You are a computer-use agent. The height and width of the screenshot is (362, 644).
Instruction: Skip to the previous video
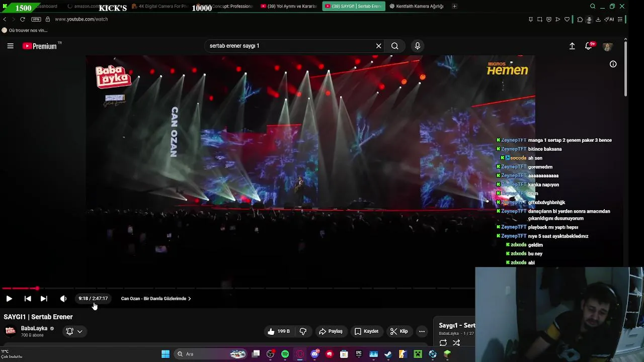pos(28,299)
